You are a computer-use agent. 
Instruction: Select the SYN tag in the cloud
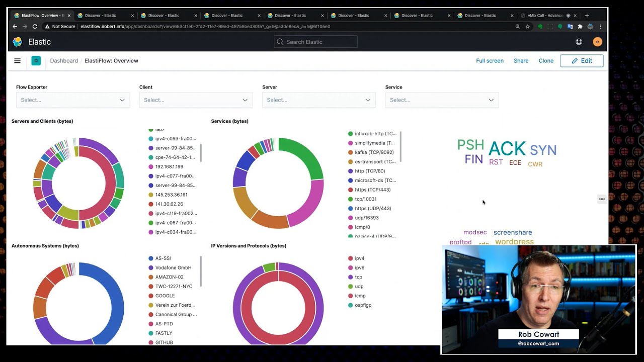[543, 150]
